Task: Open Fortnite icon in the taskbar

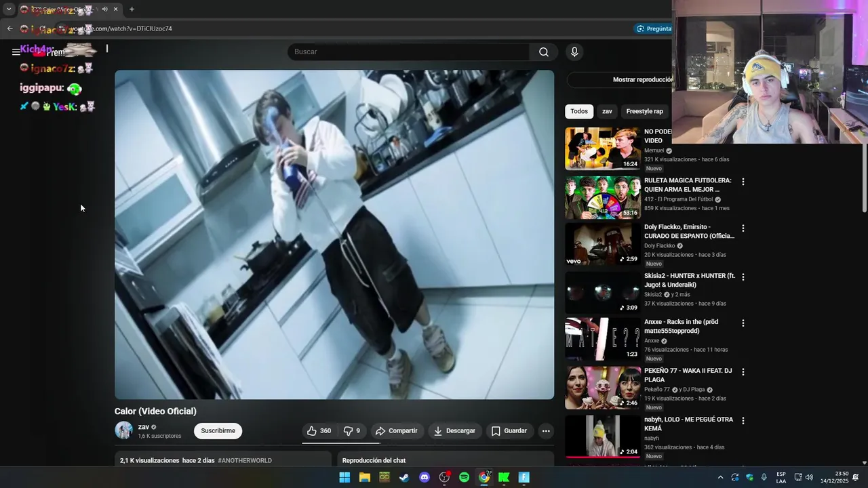Action: tap(524, 477)
